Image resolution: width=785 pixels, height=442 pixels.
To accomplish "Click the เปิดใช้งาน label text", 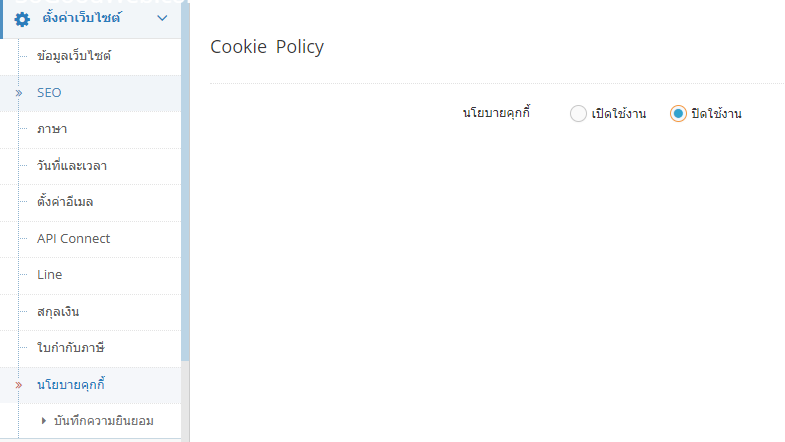I will point(619,114).
